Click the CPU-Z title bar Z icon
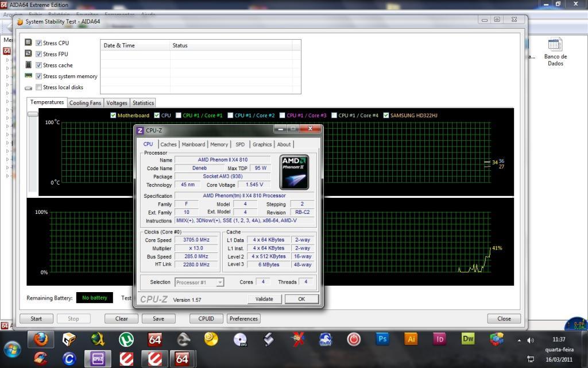The image size is (588, 368). click(140, 131)
